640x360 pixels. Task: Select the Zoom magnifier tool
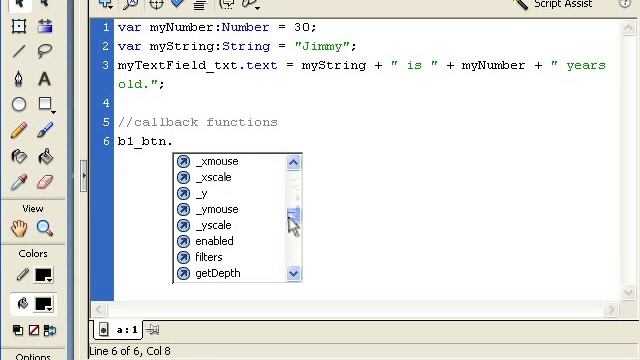coord(45,228)
